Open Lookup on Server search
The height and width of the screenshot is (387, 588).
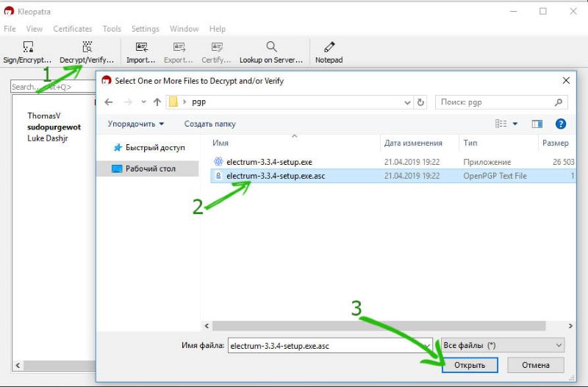tap(271, 52)
